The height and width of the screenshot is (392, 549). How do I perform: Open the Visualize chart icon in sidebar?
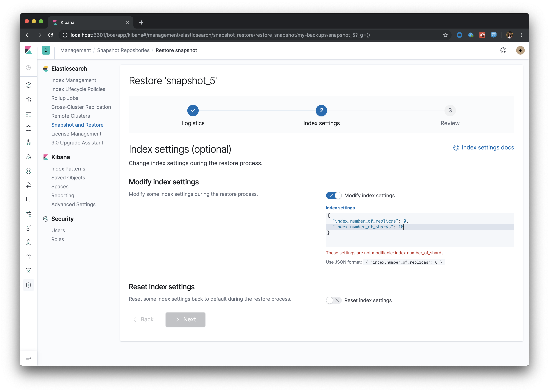[x=29, y=100]
